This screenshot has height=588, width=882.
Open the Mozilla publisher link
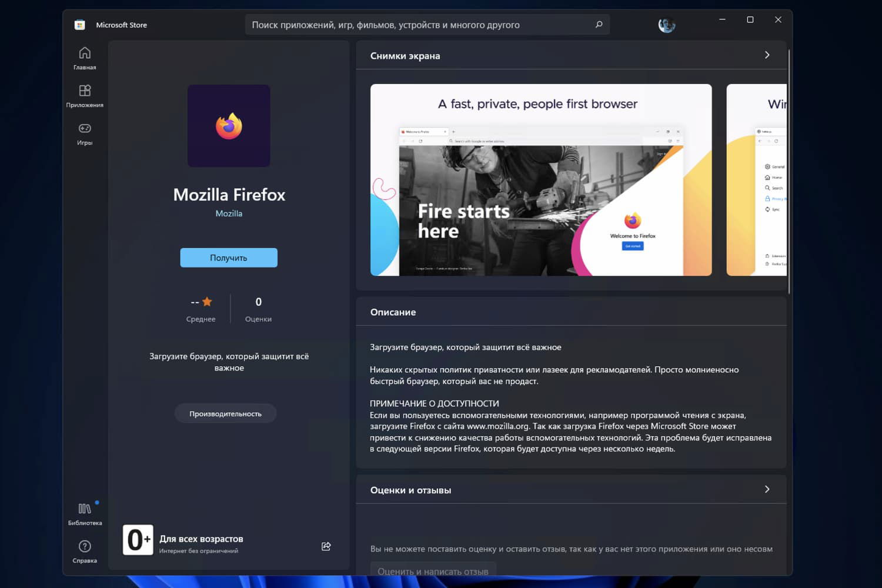(x=229, y=213)
